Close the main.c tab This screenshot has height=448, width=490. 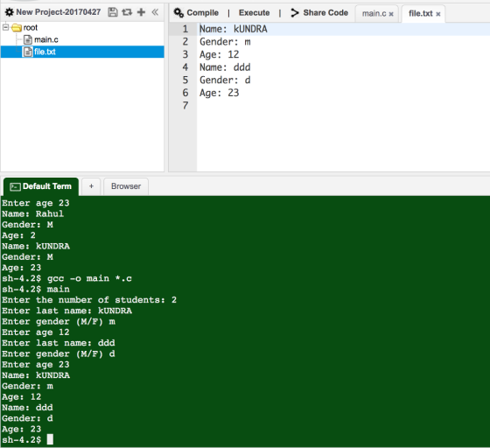click(x=391, y=14)
